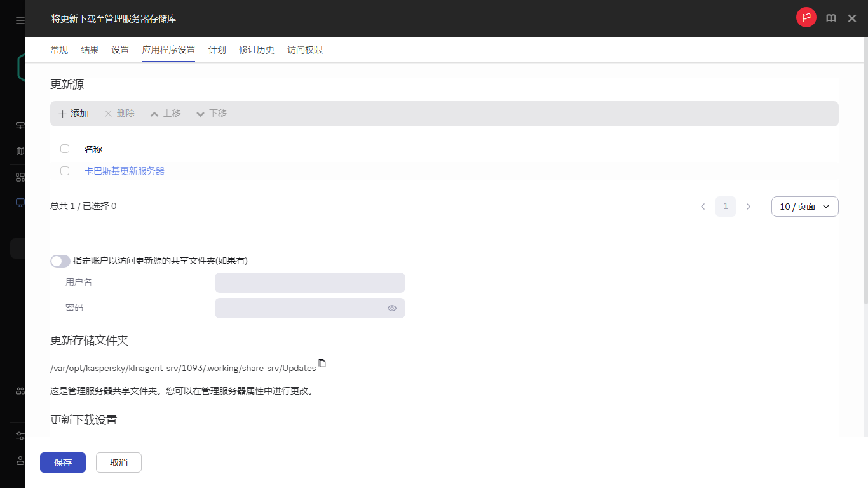Check the select-all checkbox in table header
Image resolution: width=868 pixels, height=488 pixels.
(x=64, y=148)
